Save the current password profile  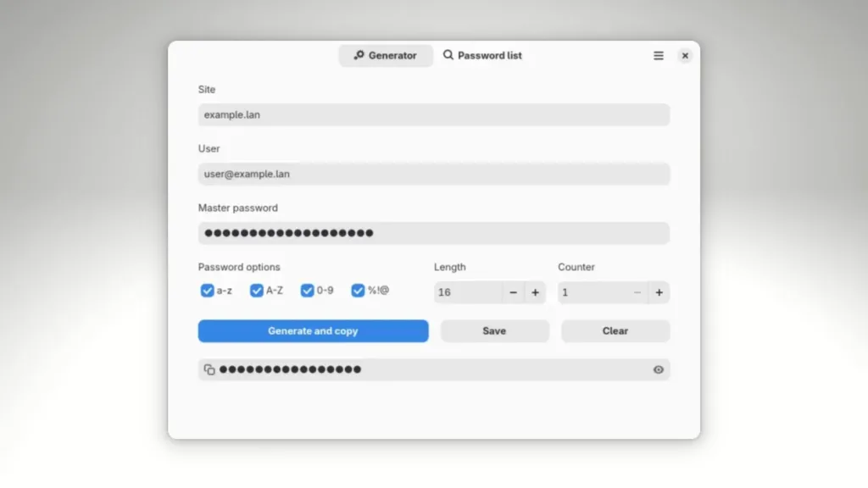tap(494, 331)
